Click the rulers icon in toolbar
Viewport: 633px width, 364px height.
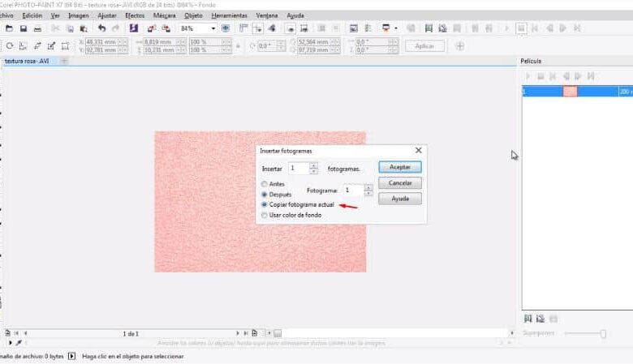[243, 28]
